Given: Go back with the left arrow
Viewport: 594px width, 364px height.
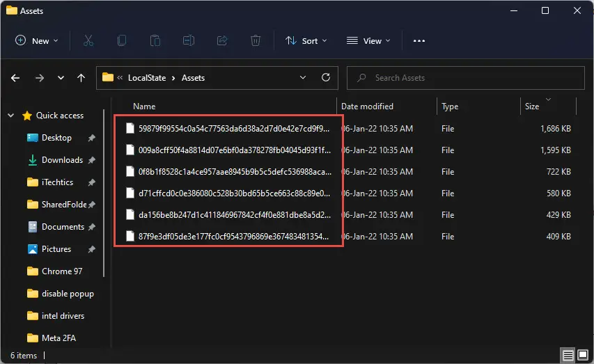Looking at the screenshot, I should [x=15, y=78].
